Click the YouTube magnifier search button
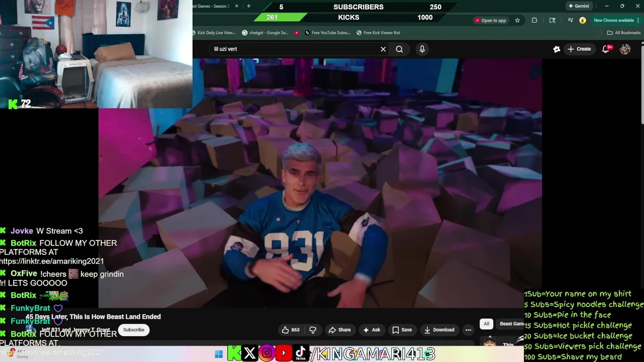This screenshot has width=644, height=362. [x=399, y=49]
